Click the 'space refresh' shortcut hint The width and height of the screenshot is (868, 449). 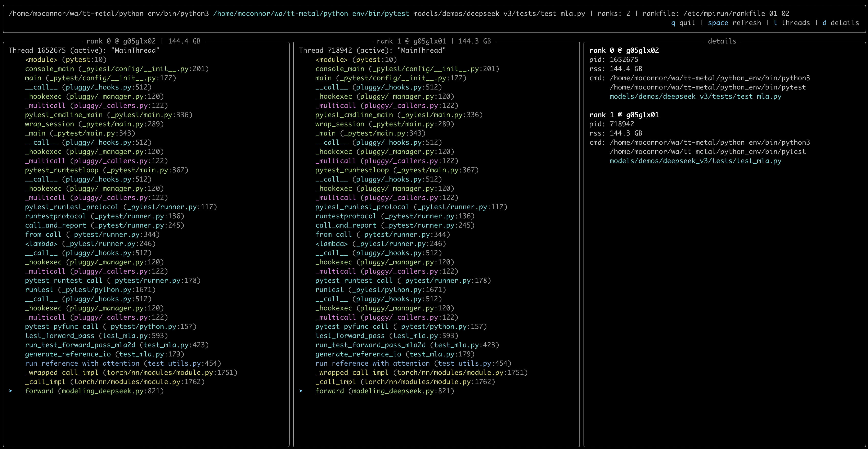pos(735,23)
